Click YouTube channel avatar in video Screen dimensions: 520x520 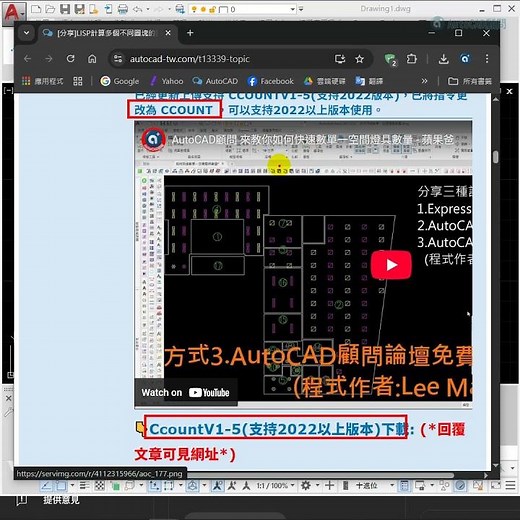(x=153, y=139)
